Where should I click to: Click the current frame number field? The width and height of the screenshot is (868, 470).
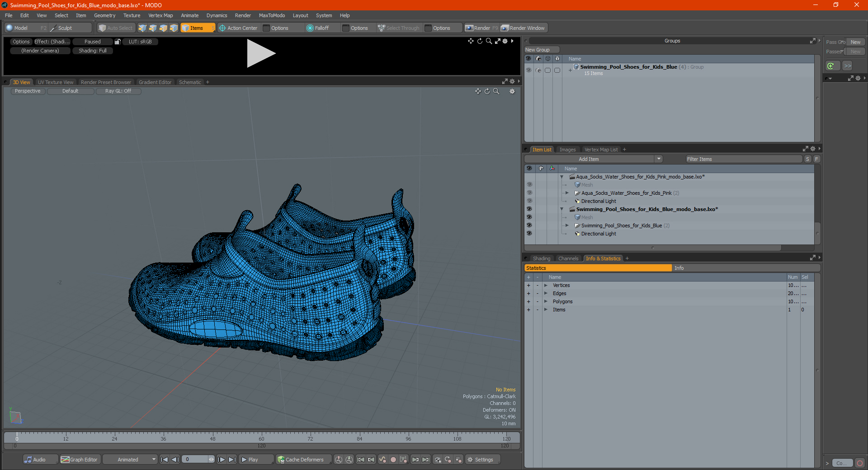click(195, 460)
